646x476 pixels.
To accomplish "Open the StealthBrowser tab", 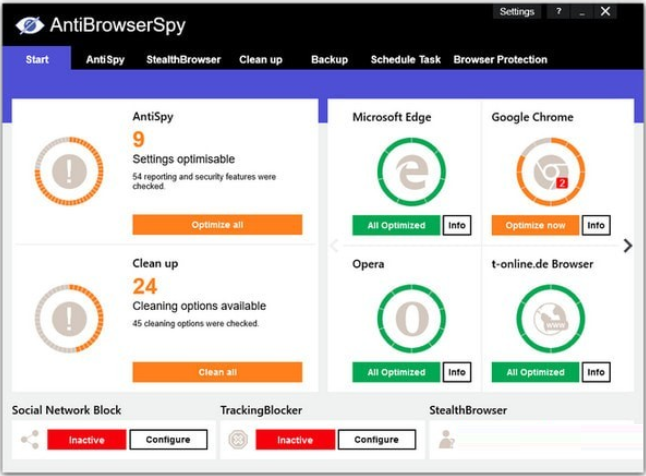I will pos(183,60).
